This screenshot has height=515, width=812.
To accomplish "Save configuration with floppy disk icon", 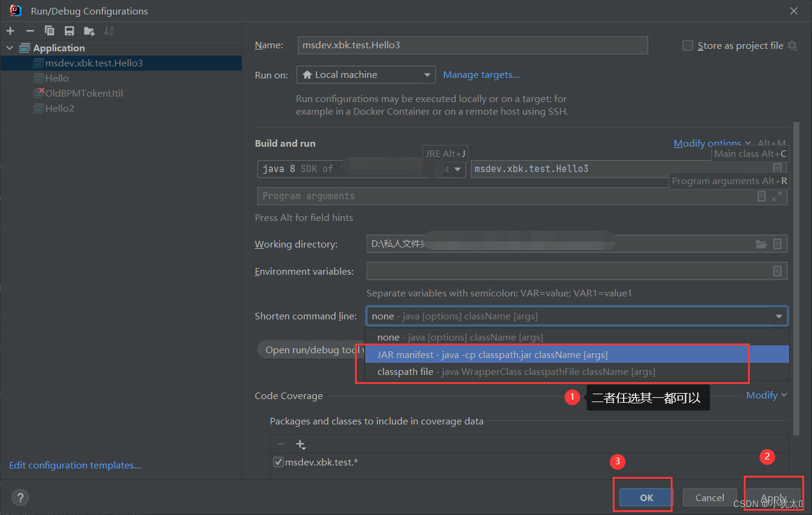I will coord(69,31).
